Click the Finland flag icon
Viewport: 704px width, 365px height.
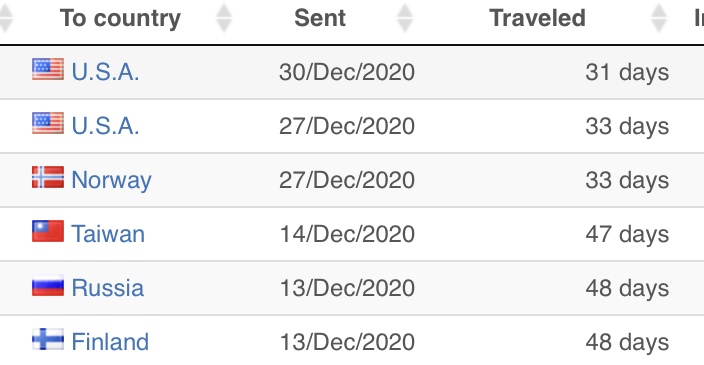pos(48,339)
